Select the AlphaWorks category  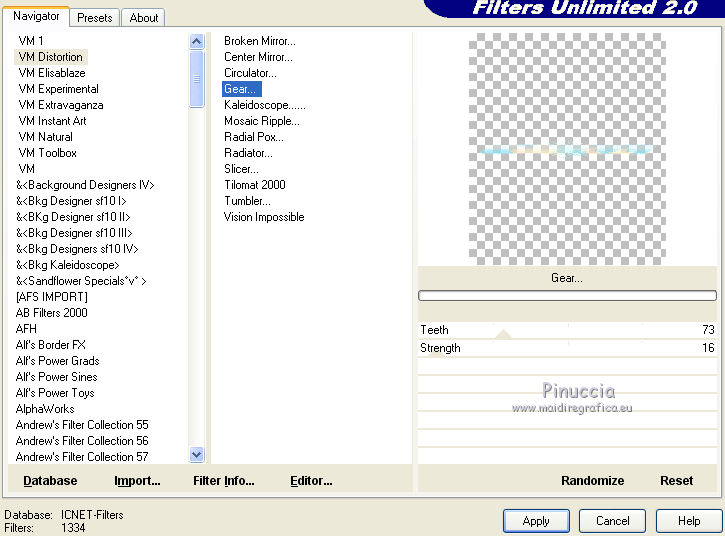pos(45,409)
